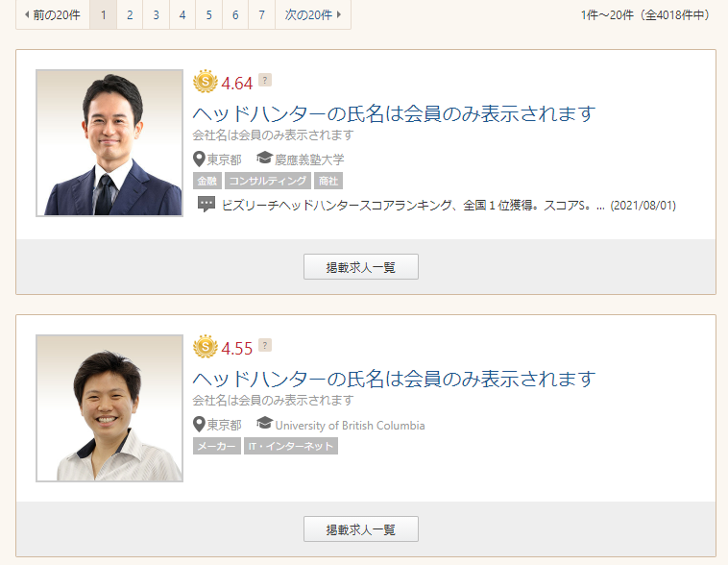This screenshot has height=565, width=728.
Task: Open pagination page 7
Action: (x=262, y=14)
